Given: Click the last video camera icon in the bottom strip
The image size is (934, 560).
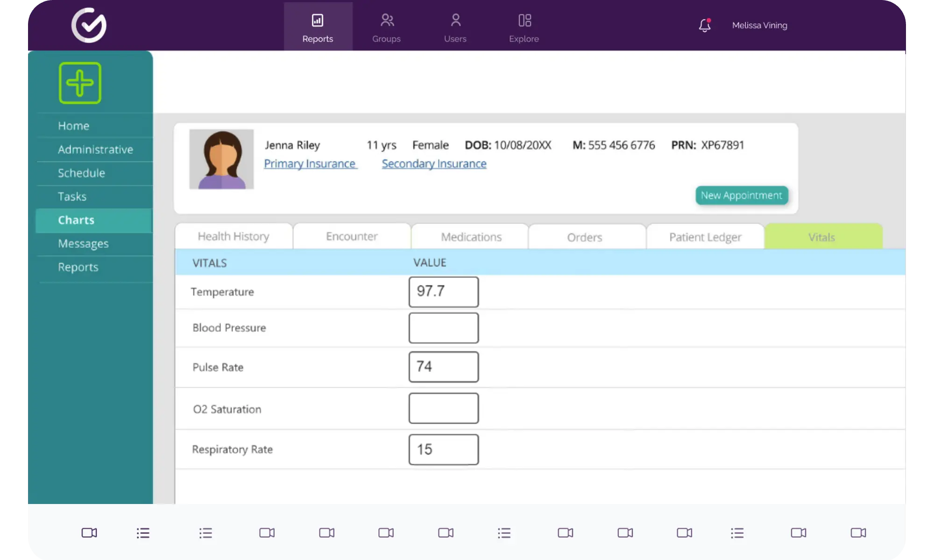Looking at the screenshot, I should point(858,532).
